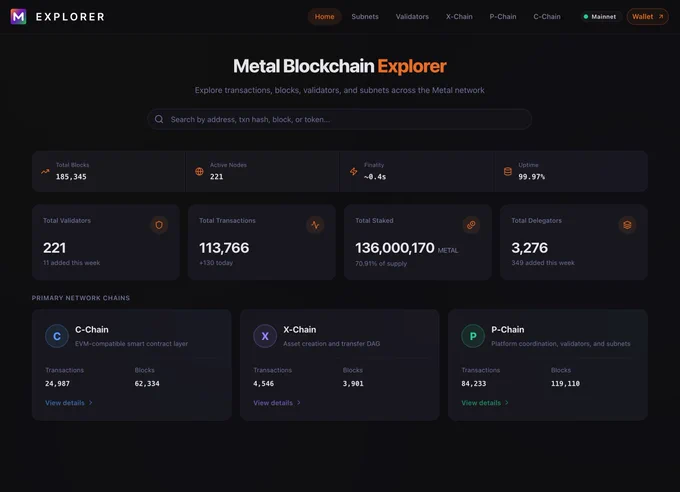Screen dimensions: 680x492
Task: Click the green Mainnet status dot
Action: (x=586, y=16)
